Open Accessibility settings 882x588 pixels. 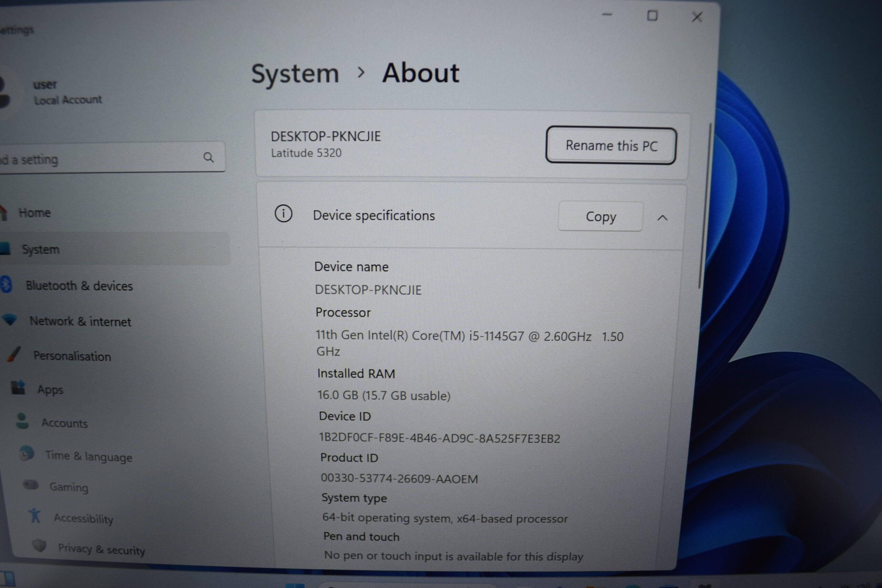(x=83, y=518)
